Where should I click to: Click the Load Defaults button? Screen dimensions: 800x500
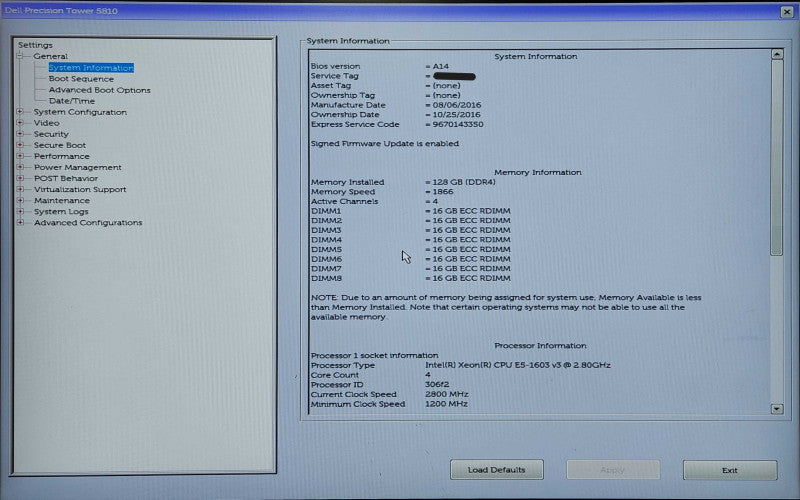point(496,470)
